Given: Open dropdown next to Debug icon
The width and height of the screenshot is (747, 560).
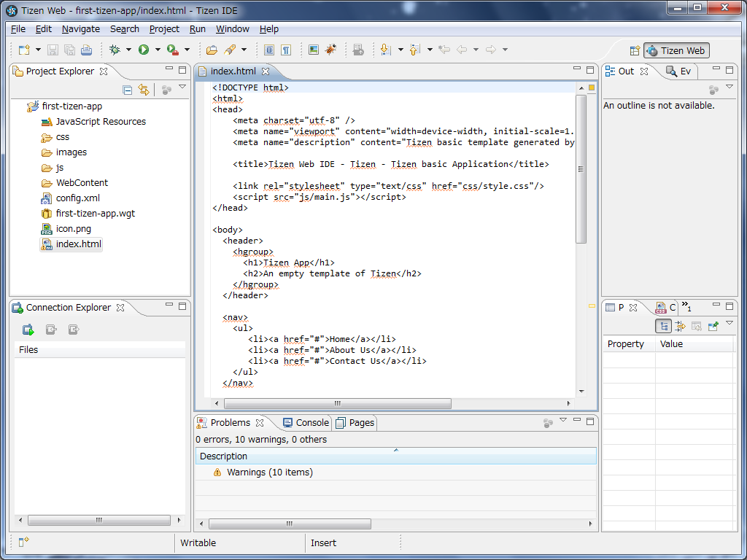Looking at the screenshot, I should coord(128,50).
